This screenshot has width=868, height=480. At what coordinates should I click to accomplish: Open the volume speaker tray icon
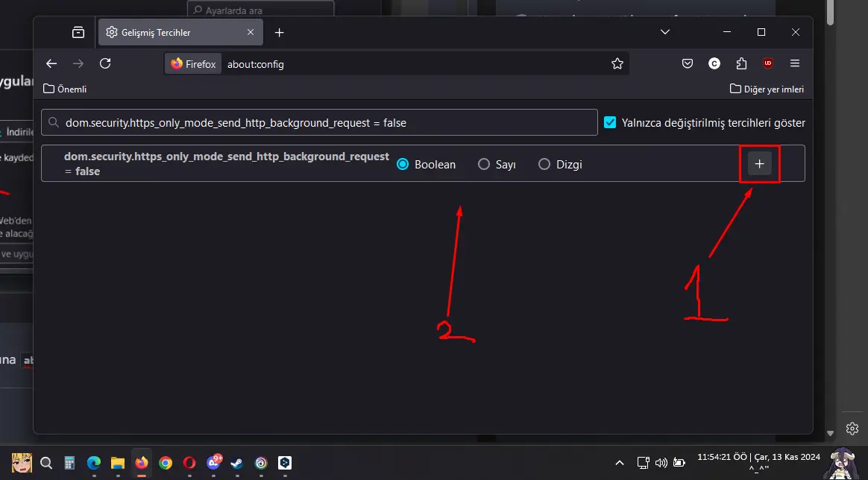click(x=661, y=463)
